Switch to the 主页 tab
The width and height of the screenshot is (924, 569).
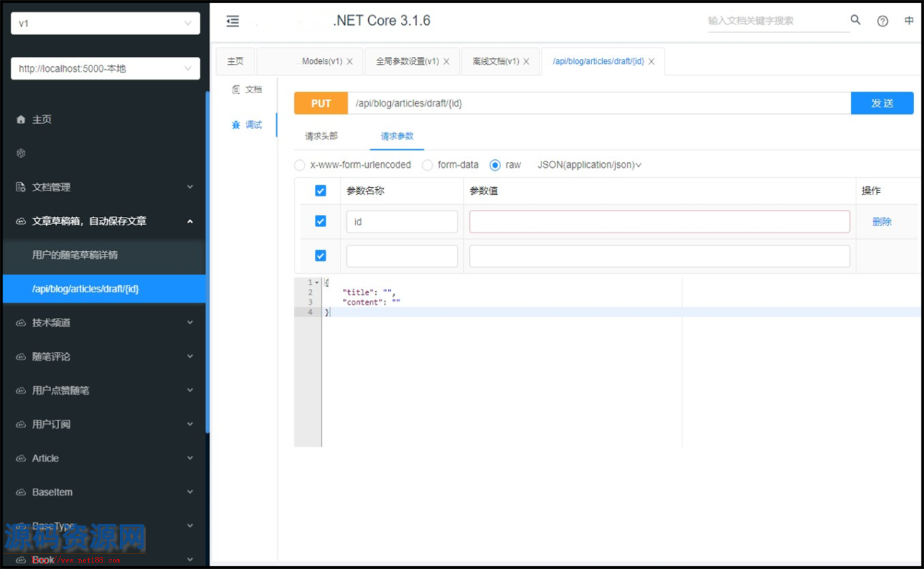click(235, 62)
